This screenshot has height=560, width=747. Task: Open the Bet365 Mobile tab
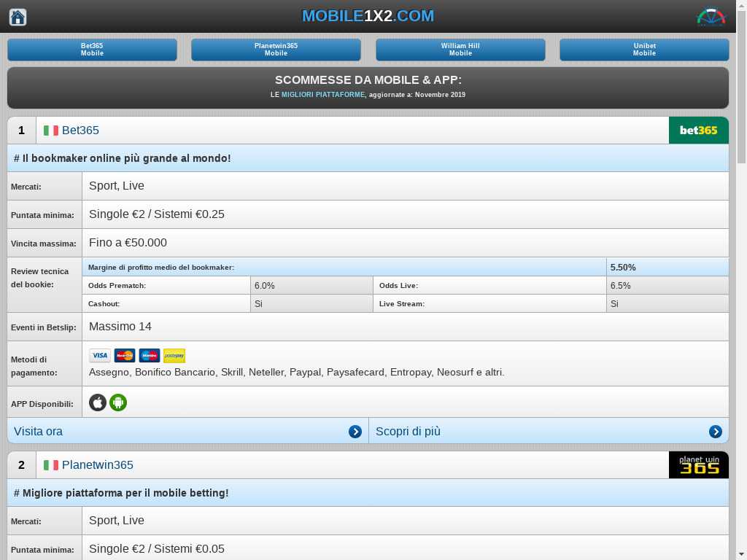pyautogui.click(x=92, y=50)
